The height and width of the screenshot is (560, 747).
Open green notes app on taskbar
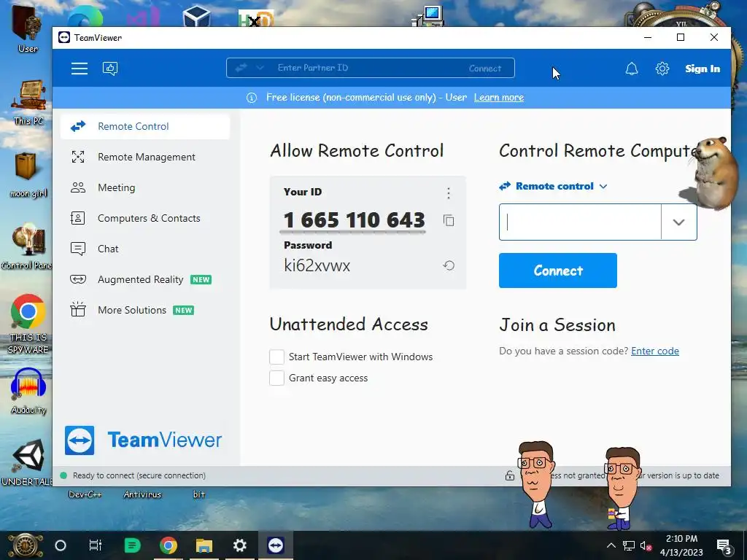(132, 545)
